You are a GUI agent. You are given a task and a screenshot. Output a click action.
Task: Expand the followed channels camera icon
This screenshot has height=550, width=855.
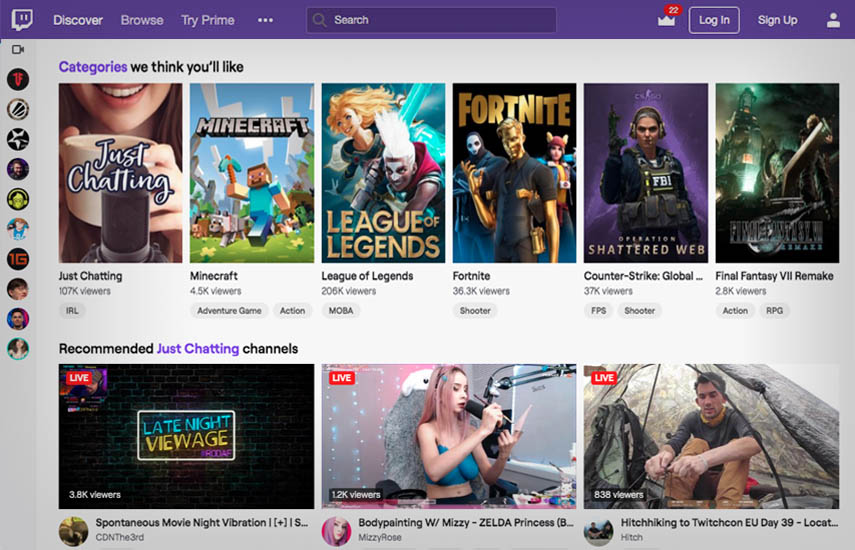(18, 50)
